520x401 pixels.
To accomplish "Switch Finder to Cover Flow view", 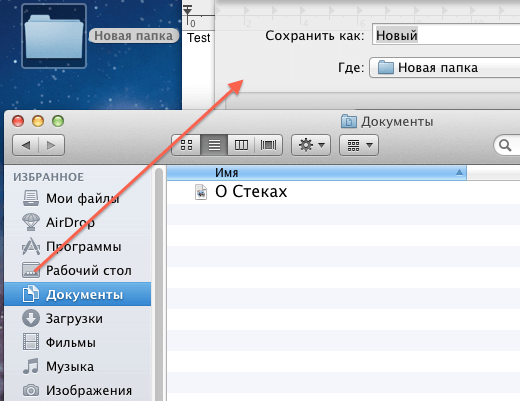I will (x=268, y=145).
